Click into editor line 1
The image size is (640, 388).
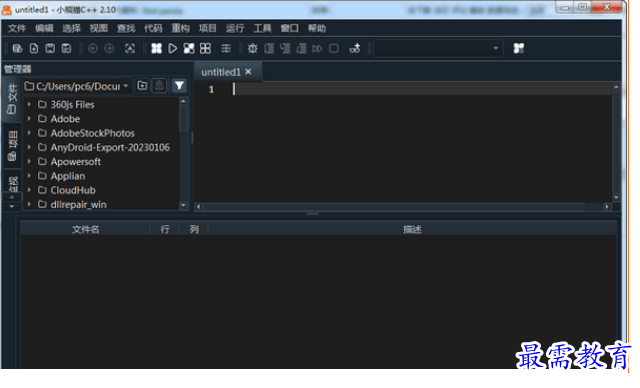point(422,89)
